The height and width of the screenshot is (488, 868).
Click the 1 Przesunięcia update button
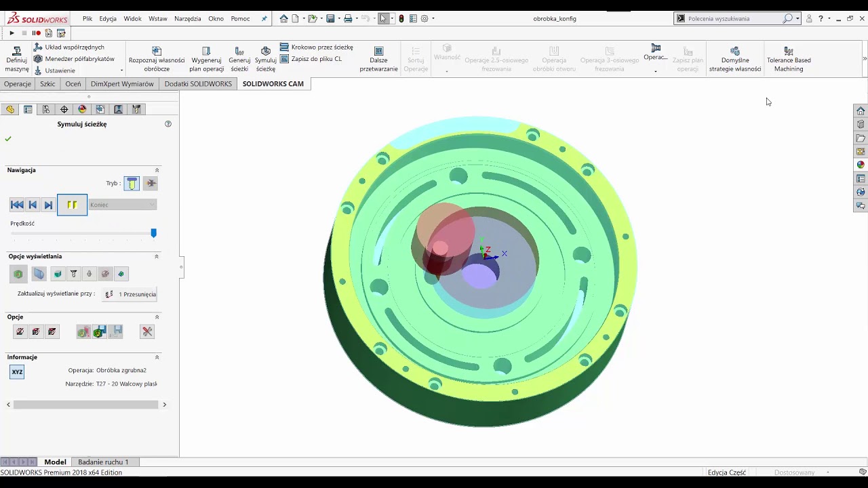pos(130,294)
